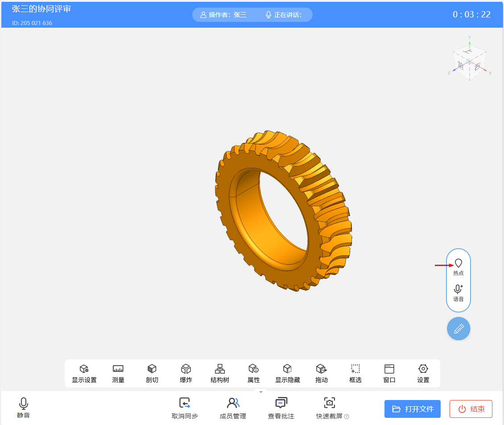
Task: Open the 显示设置 display settings tool
Action: click(x=84, y=373)
